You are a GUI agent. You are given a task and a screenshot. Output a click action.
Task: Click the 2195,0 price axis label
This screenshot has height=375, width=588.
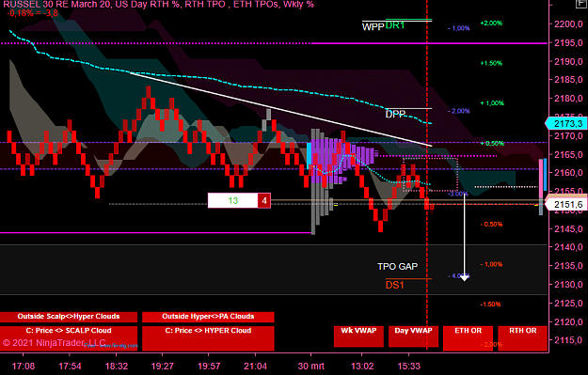point(568,42)
